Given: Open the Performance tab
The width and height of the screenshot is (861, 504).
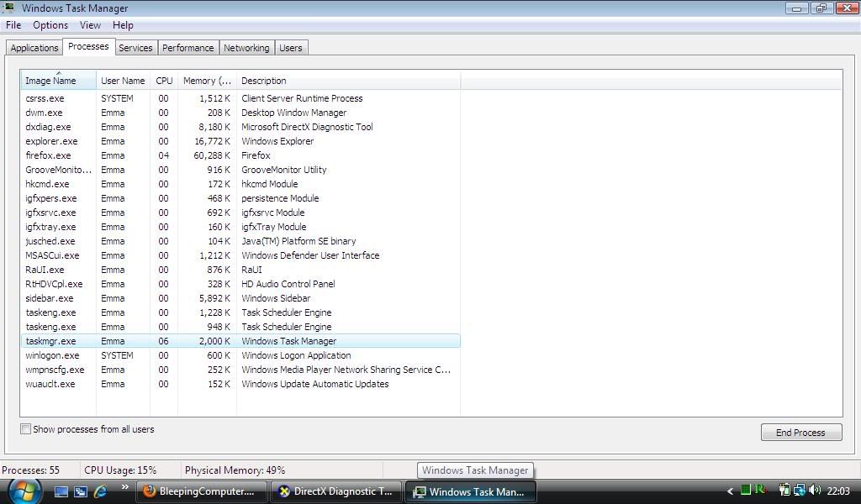Looking at the screenshot, I should [188, 48].
